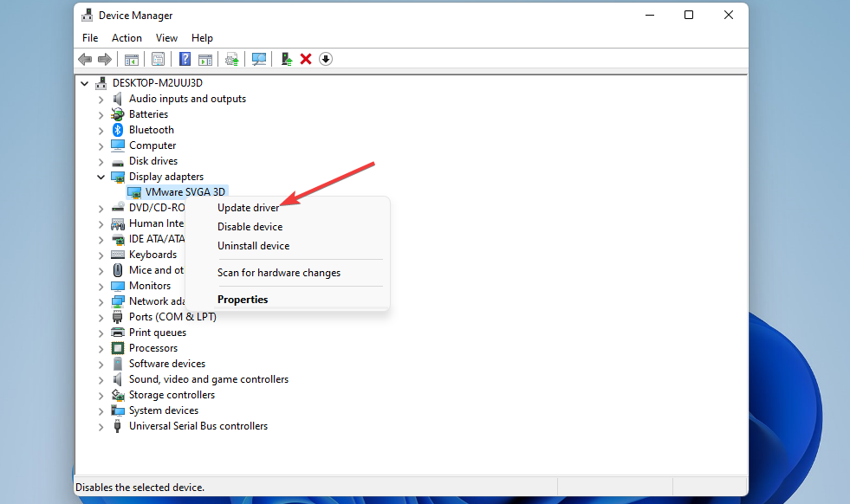Open the View menu
The image size is (850, 504).
pos(166,38)
